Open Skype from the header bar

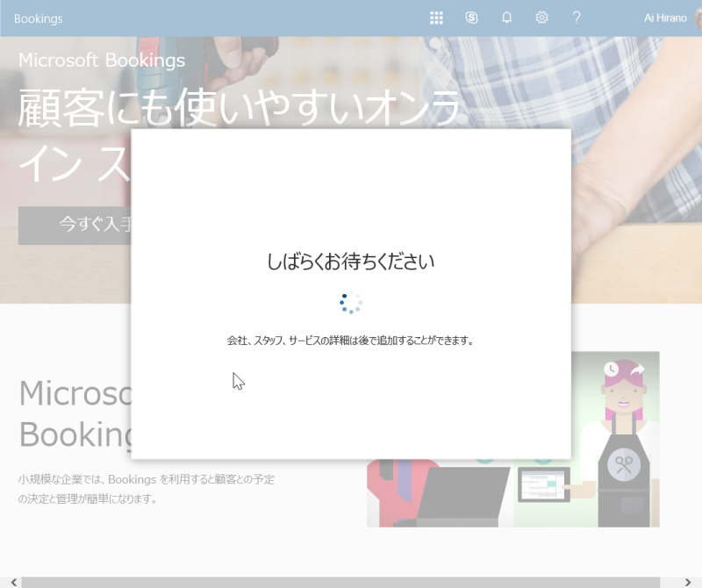click(x=471, y=18)
